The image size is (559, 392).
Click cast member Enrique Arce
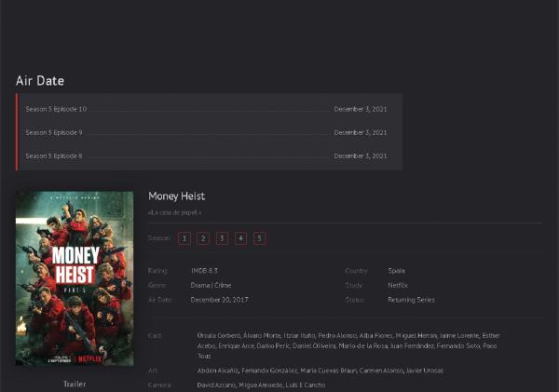coord(236,346)
